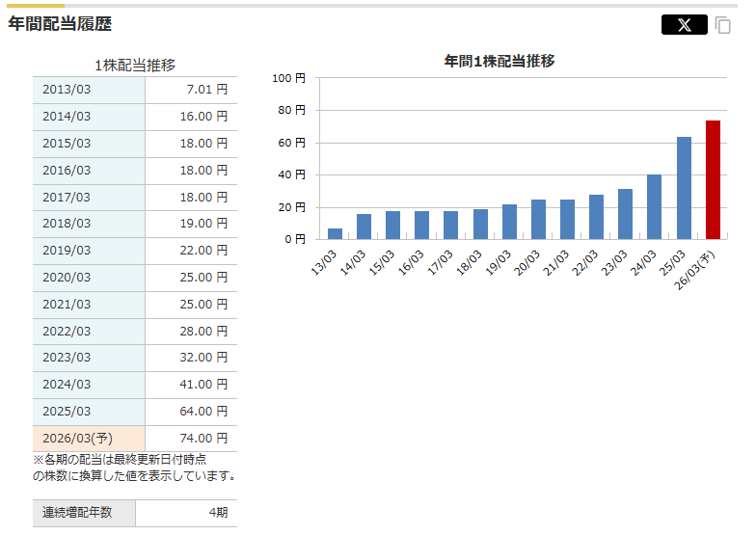
Task: Click the 4期 value cell
Action: [x=218, y=513]
